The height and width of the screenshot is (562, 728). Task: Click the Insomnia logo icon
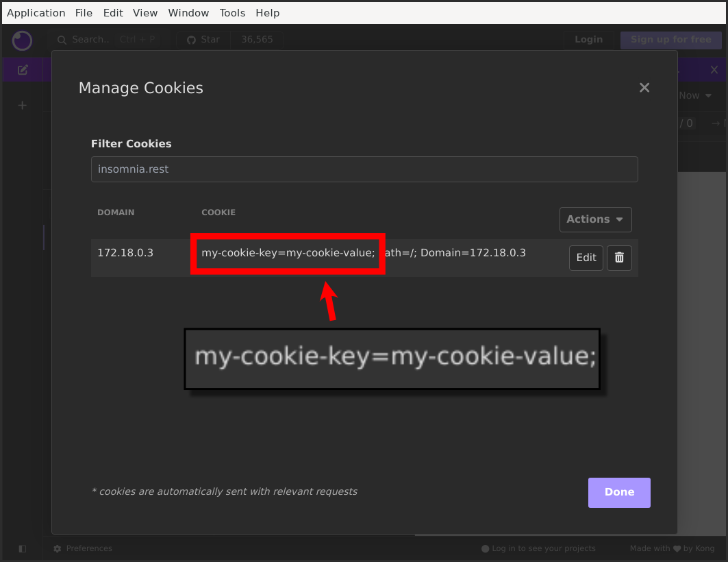(x=22, y=40)
